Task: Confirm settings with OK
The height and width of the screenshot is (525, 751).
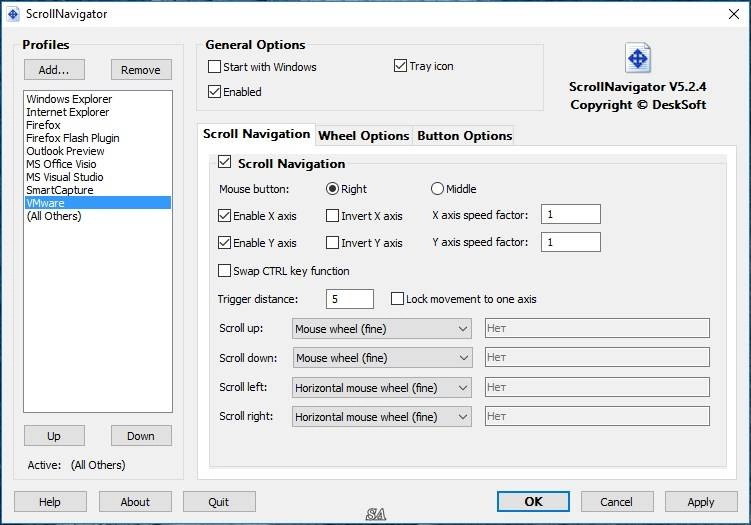Action: (533, 502)
